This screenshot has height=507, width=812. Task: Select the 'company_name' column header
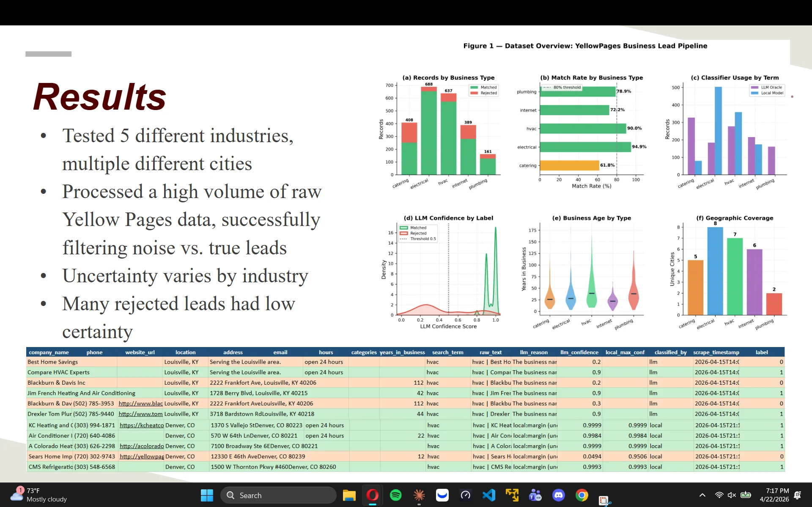click(49, 352)
